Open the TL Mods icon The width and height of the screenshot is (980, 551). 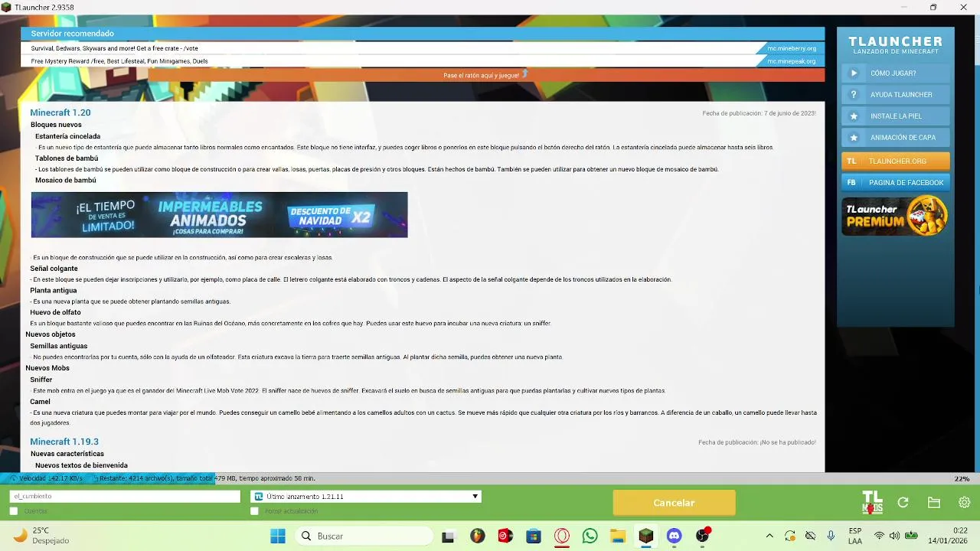(x=872, y=503)
